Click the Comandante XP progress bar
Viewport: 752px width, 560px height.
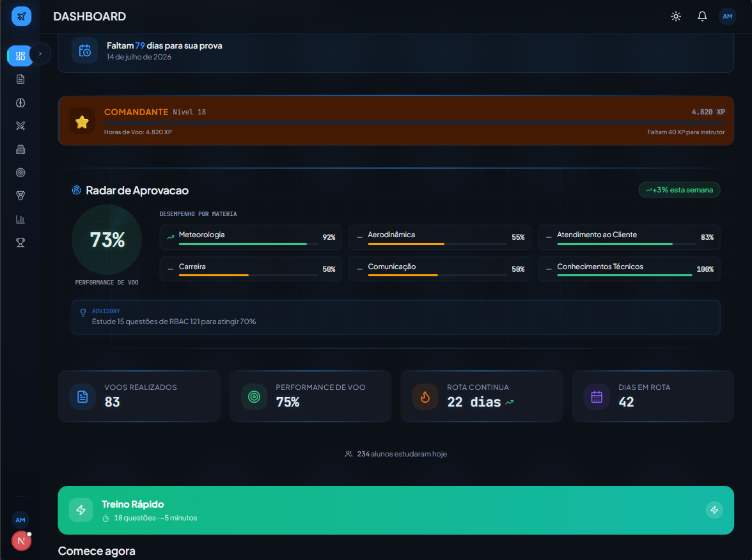click(x=414, y=123)
